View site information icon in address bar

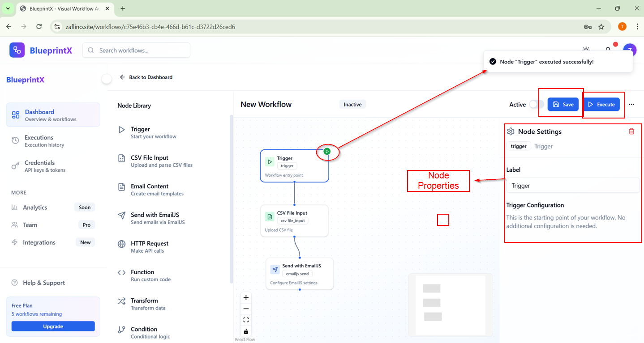pos(57,27)
